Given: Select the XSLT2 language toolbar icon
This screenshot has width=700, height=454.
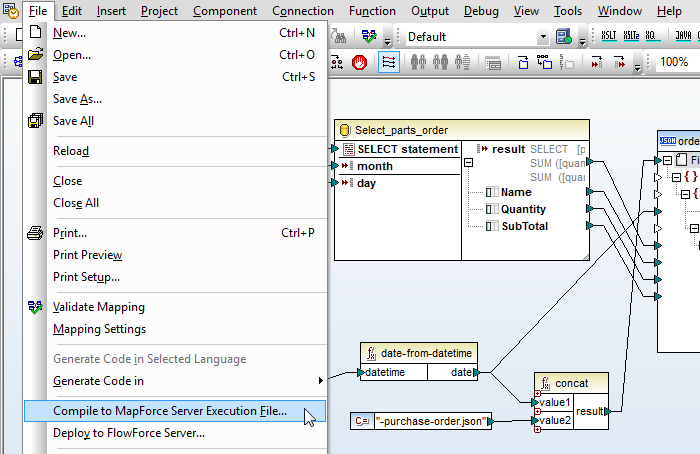Looking at the screenshot, I should 630,37.
